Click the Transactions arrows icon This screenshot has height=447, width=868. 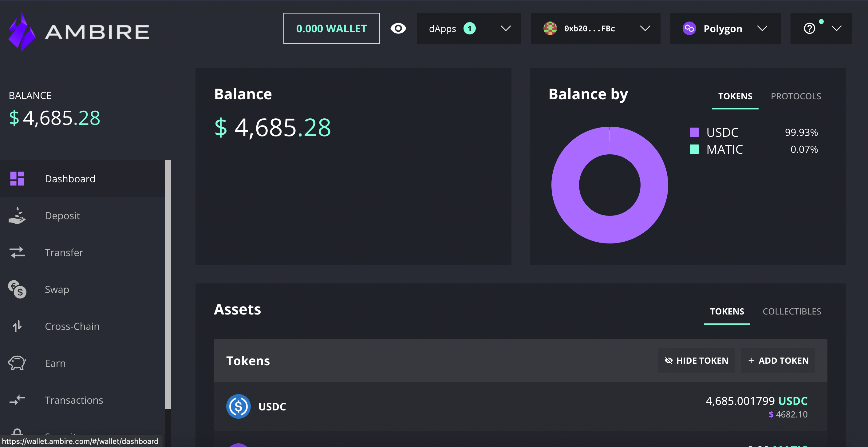pos(17,400)
